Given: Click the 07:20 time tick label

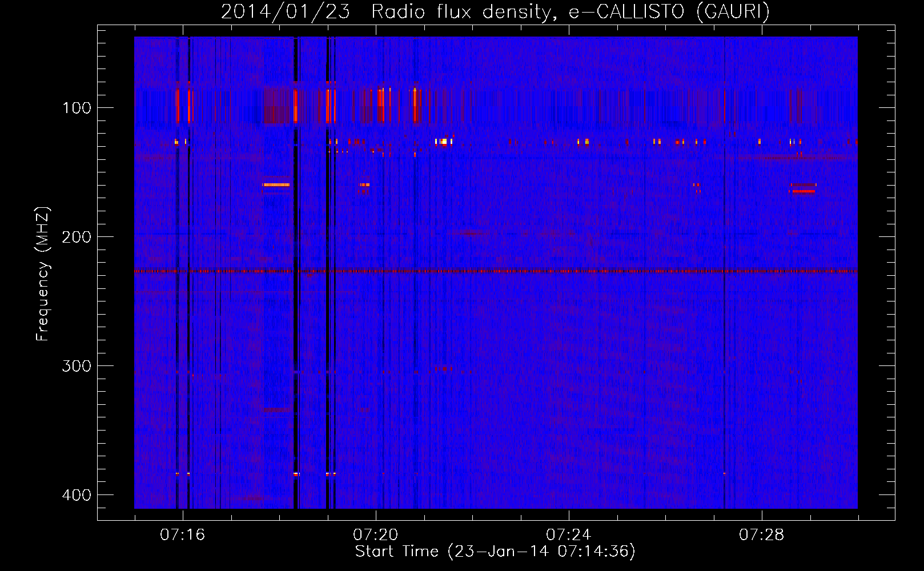Looking at the screenshot, I should pyautogui.click(x=375, y=535).
